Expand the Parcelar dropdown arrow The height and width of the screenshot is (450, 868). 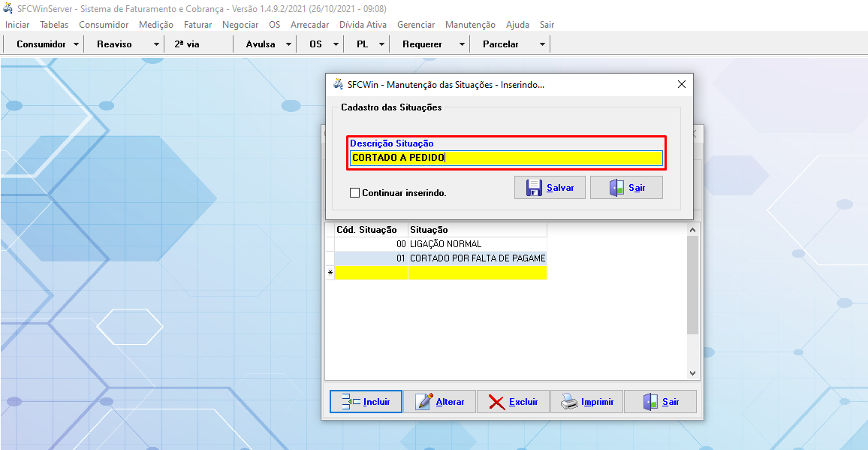point(542,44)
